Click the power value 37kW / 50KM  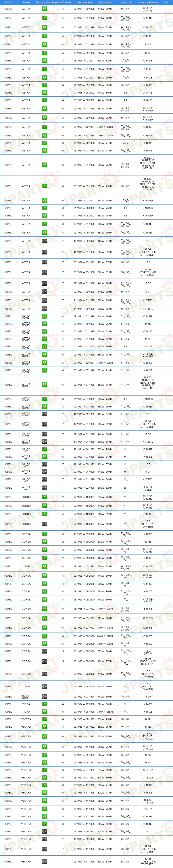coord(105,651)
